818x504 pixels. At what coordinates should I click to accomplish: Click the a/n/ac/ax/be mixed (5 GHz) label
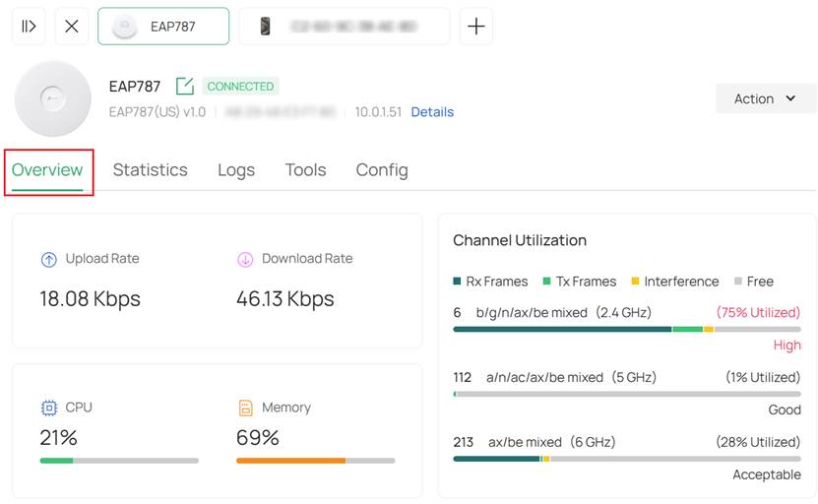[571, 377]
